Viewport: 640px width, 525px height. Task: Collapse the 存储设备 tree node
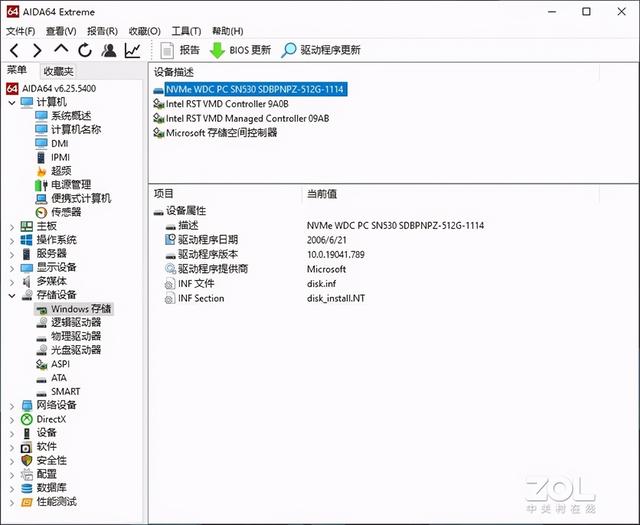(12, 296)
